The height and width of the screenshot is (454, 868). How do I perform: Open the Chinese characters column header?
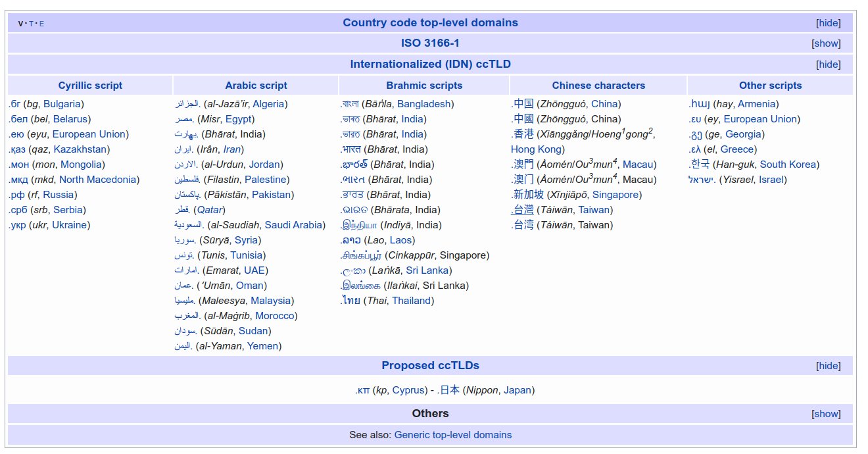pos(598,86)
